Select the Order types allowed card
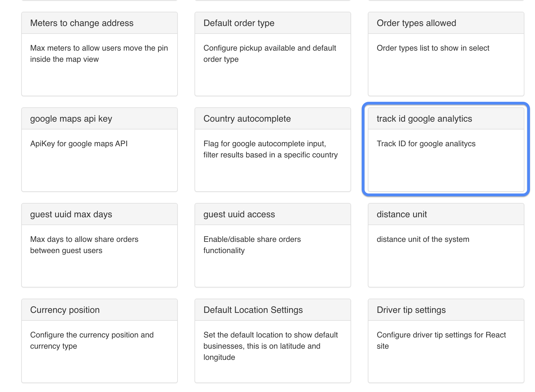The width and height of the screenshot is (535, 392). [446, 54]
